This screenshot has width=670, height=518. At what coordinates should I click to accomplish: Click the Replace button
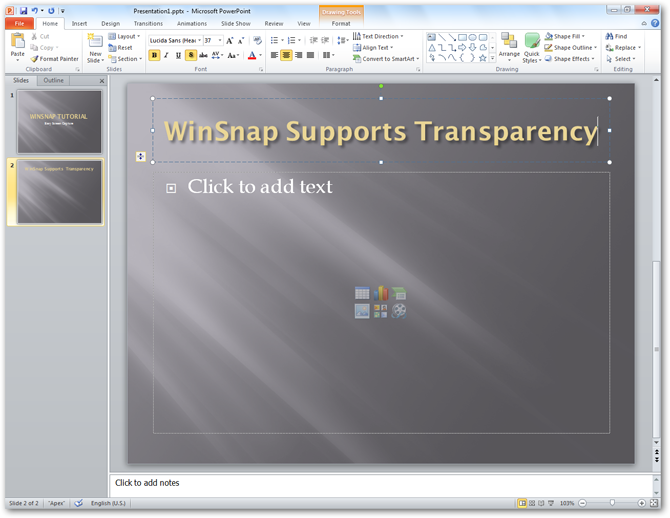(x=623, y=47)
